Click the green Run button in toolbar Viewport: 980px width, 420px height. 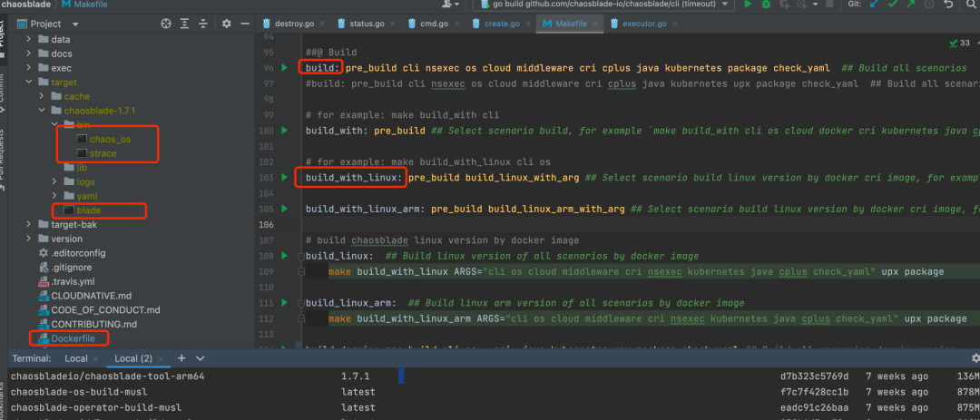click(x=748, y=5)
